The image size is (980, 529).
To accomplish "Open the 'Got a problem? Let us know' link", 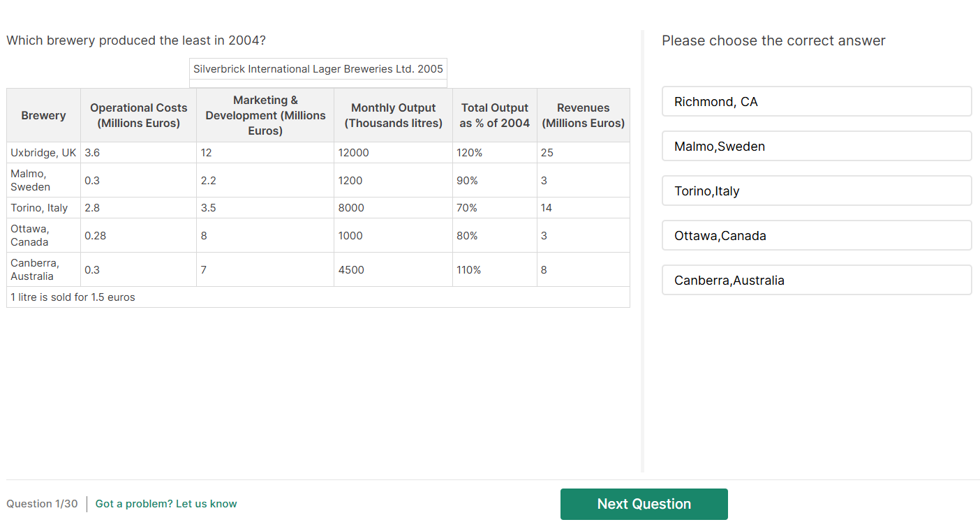I will click(166, 504).
